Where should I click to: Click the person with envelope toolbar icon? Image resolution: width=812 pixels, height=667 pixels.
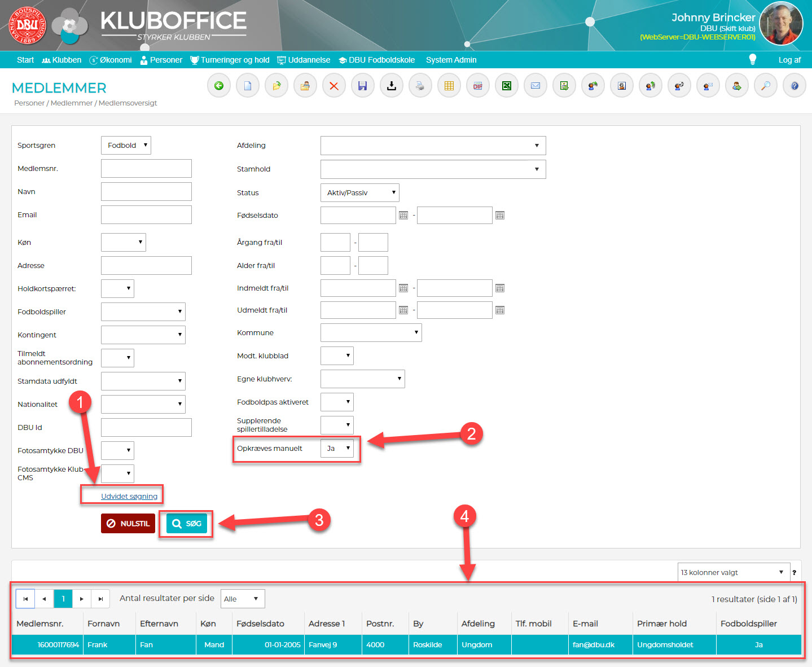point(708,86)
